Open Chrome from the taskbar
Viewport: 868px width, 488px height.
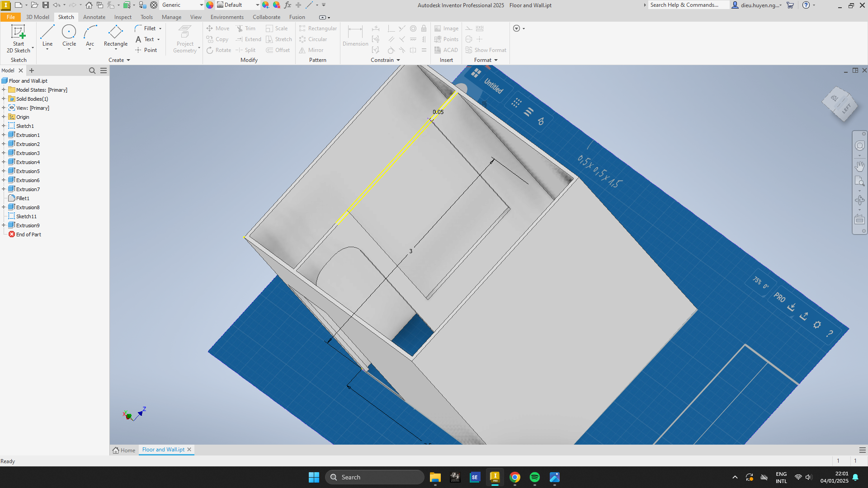coord(515,477)
